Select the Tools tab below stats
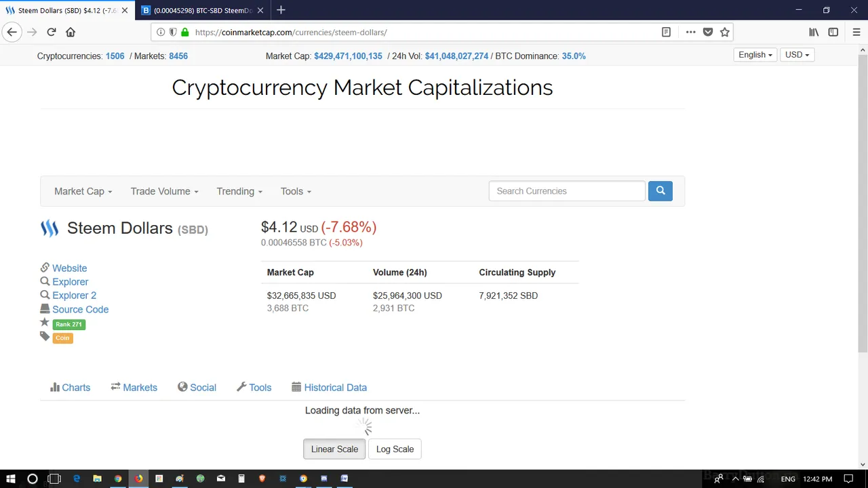This screenshot has width=868, height=488. 254,388
